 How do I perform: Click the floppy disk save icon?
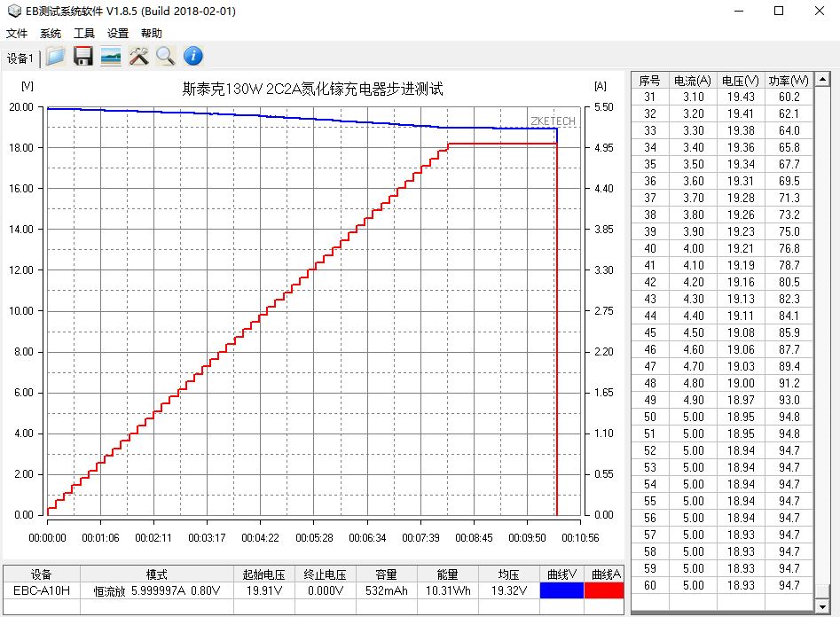(x=83, y=57)
